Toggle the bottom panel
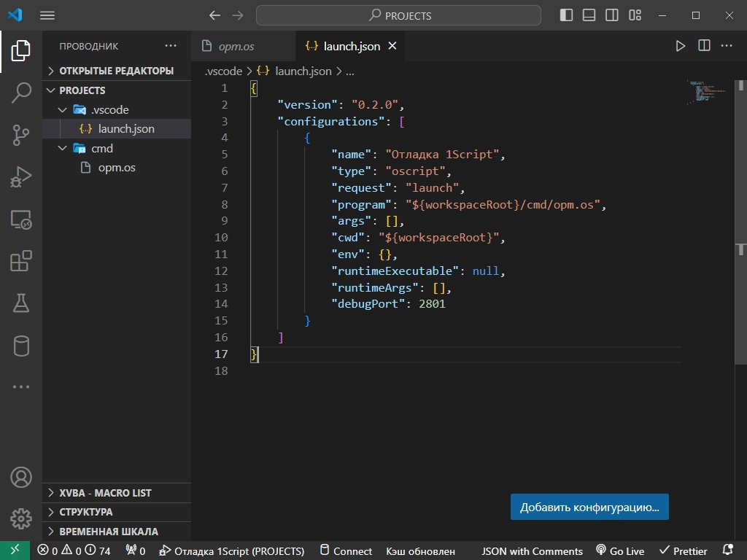 (589, 15)
